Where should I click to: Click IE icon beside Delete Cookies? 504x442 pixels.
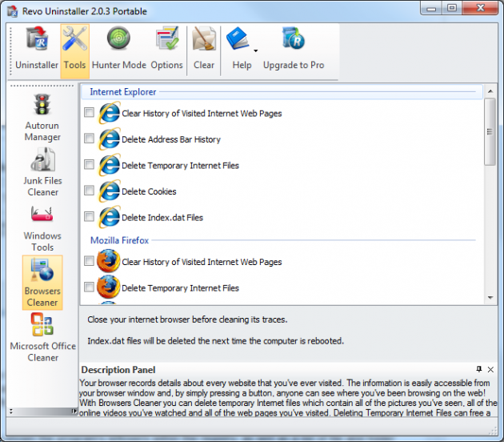click(x=110, y=191)
